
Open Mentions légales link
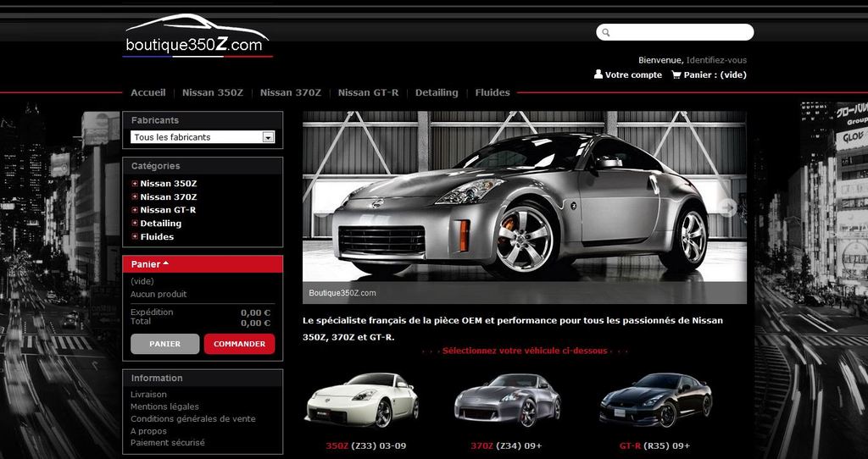pyautogui.click(x=164, y=406)
